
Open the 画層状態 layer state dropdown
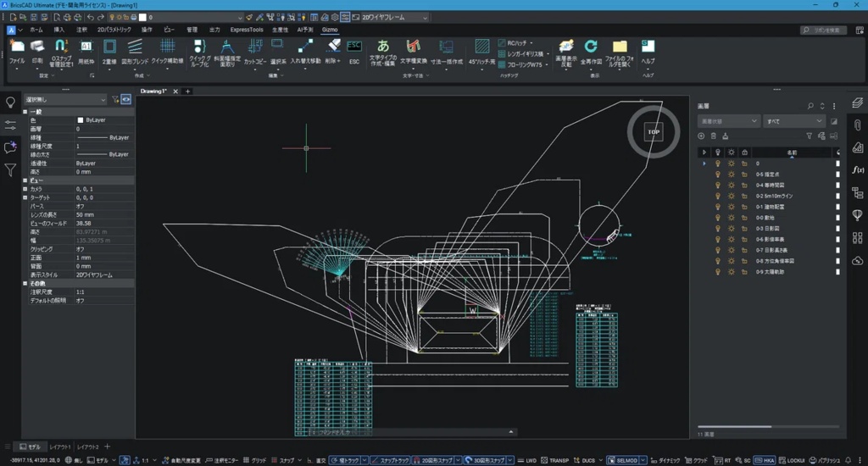(728, 121)
